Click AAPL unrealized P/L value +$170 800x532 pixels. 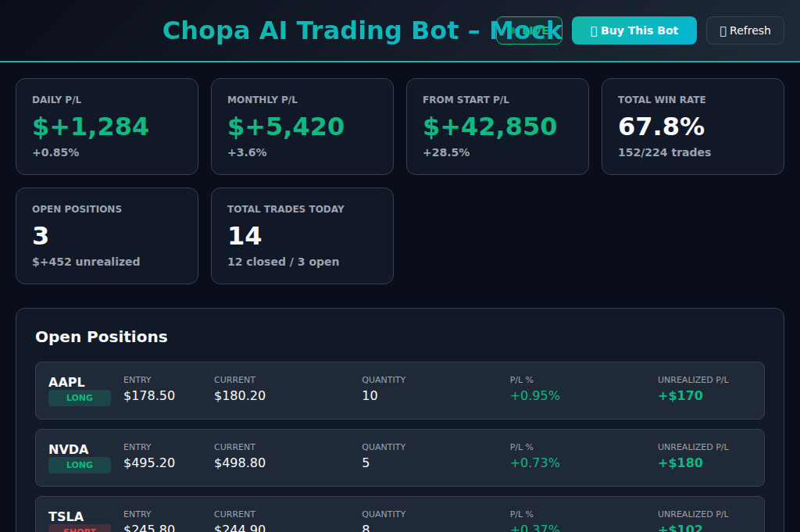coord(680,396)
